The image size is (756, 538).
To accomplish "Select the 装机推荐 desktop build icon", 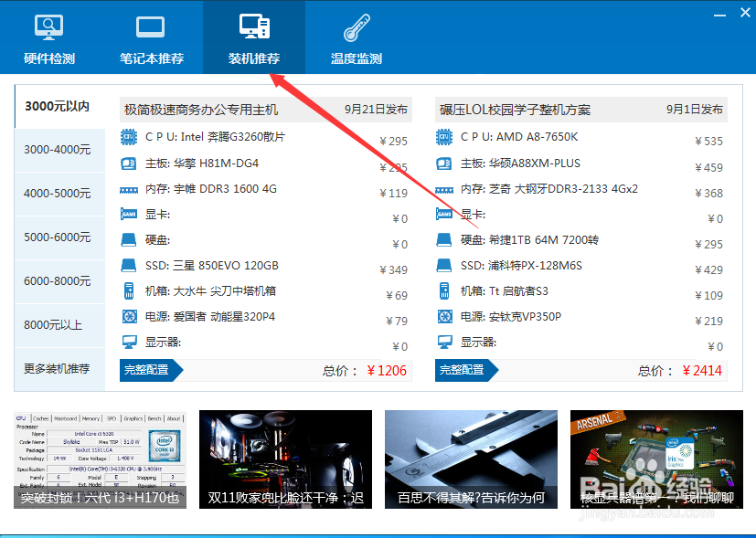I will 254,26.
